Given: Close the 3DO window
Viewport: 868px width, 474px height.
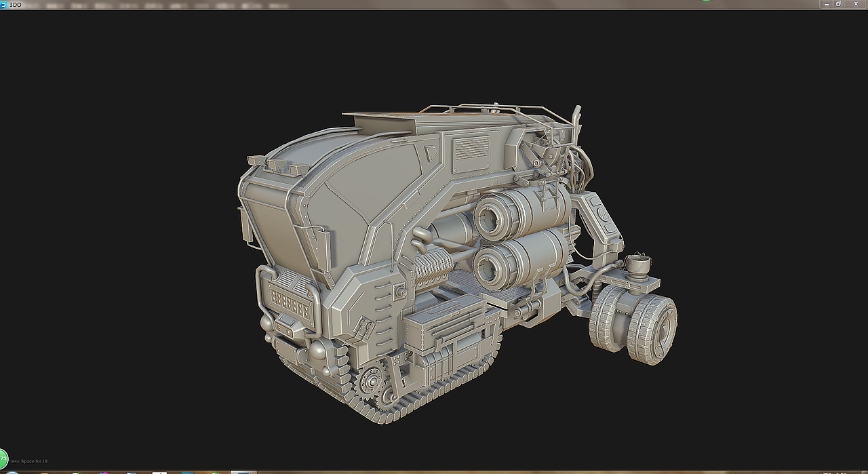Looking at the screenshot, I should click(856, 3).
